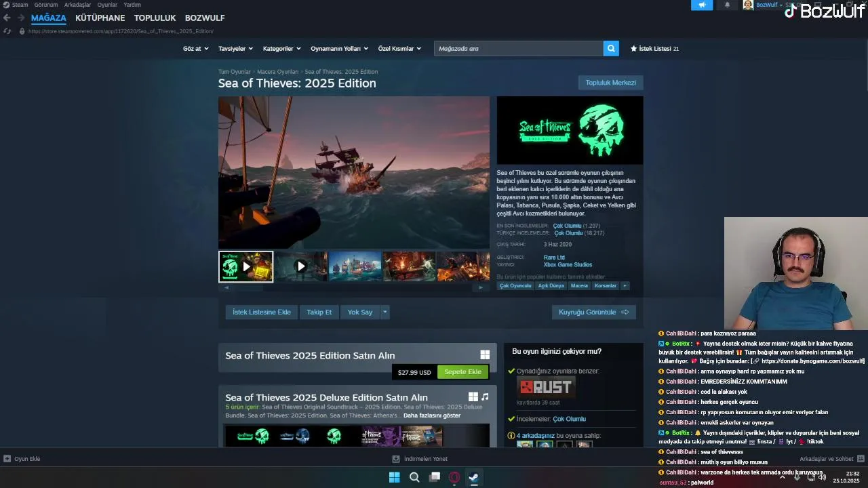Click the Oyun Ekle plus icon
The width and height of the screenshot is (868, 488).
[x=7, y=459]
